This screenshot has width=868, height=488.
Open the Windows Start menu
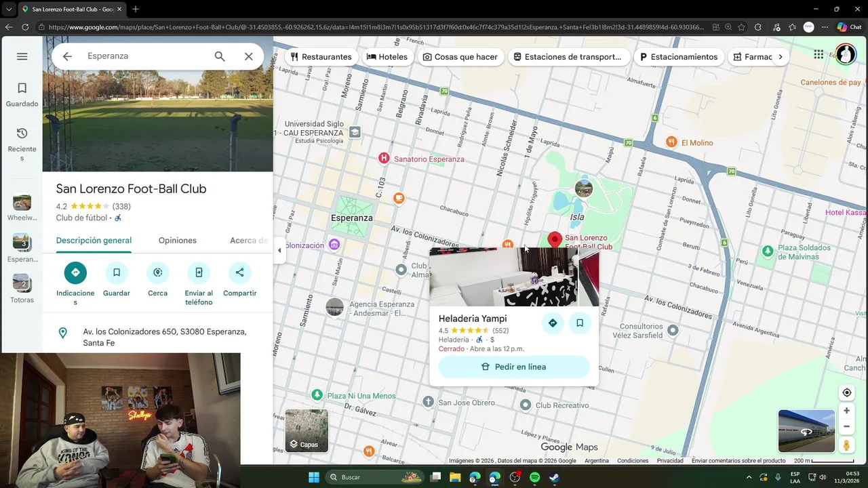(314, 477)
